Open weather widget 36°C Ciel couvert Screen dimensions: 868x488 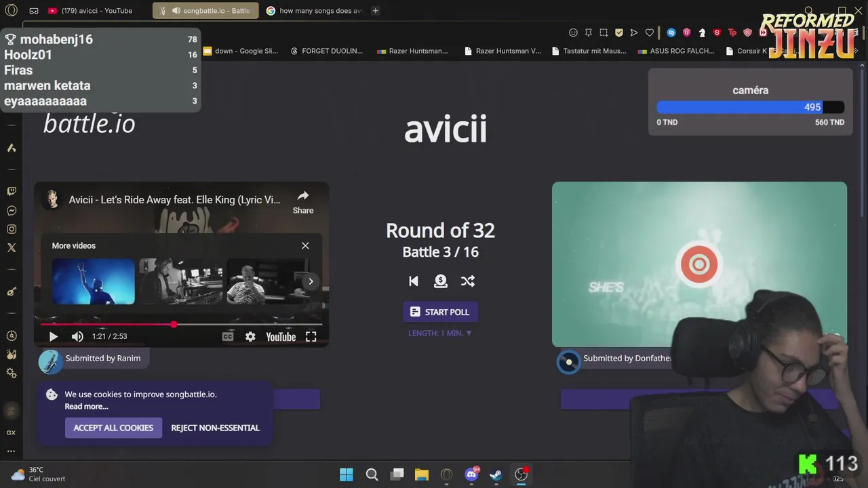(x=39, y=474)
